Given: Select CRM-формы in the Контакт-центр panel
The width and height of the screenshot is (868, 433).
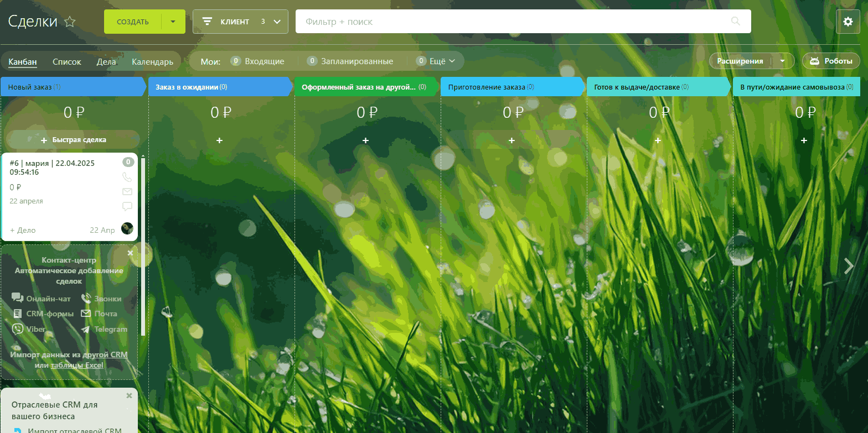Looking at the screenshot, I should (x=43, y=314).
